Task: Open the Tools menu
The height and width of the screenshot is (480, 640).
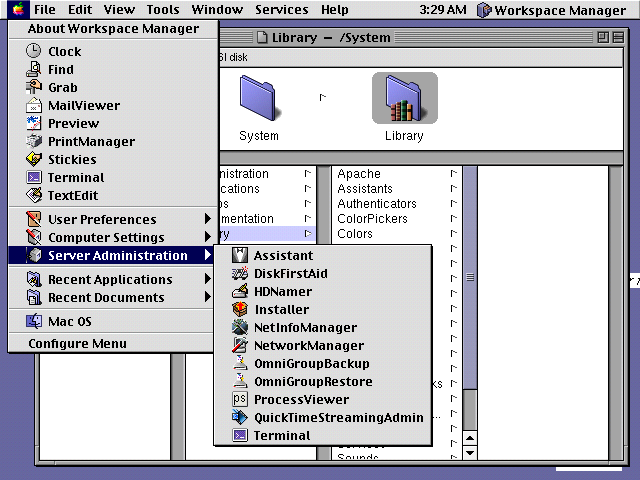Action: point(163,9)
